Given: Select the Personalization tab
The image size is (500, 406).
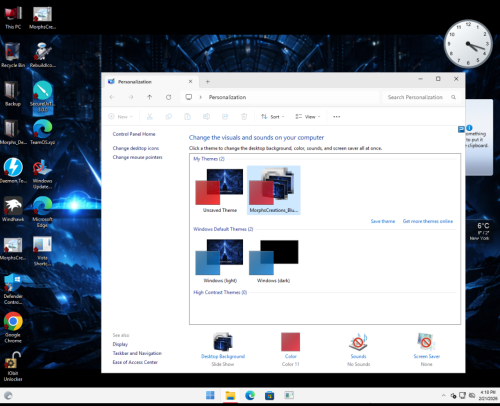Looking at the screenshot, I should pyautogui.click(x=151, y=82).
